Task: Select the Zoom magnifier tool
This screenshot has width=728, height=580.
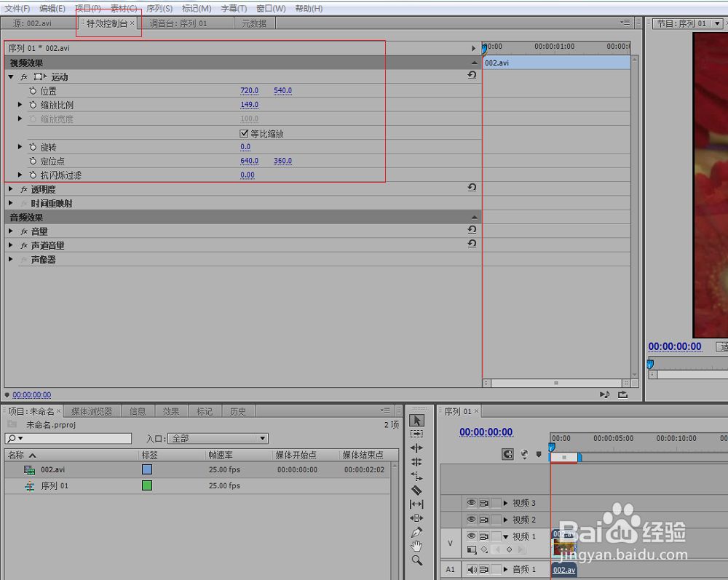Action: click(x=416, y=560)
